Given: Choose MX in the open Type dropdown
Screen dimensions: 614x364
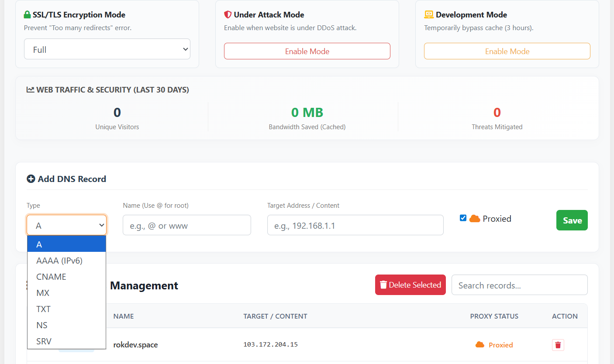Looking at the screenshot, I should pyautogui.click(x=42, y=292).
